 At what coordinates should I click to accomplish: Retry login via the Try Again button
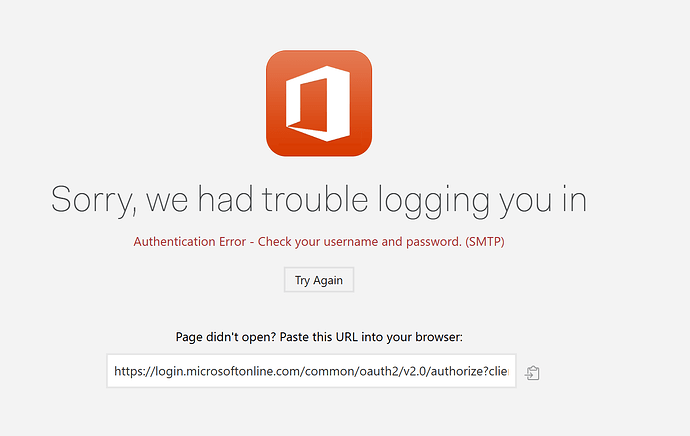318,280
